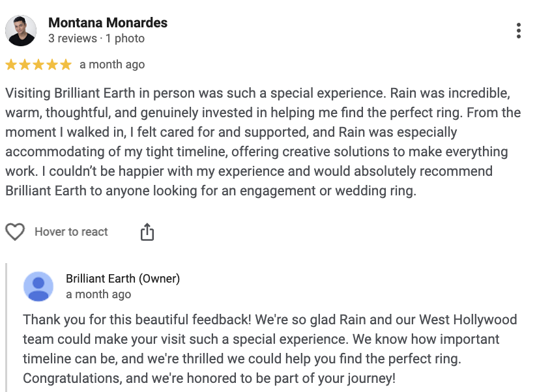
Task: View Montana's 3 reviews
Action: [x=71, y=38]
